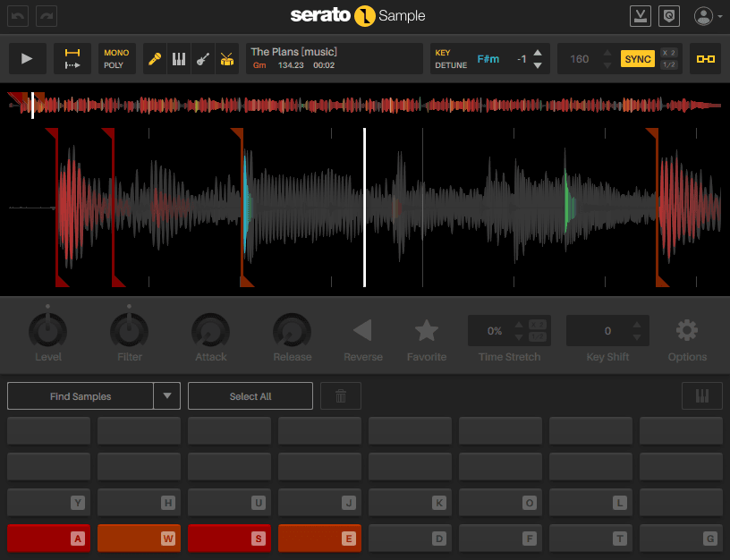Raise the tempo with the up arrow
730x560 pixels.
[607, 53]
